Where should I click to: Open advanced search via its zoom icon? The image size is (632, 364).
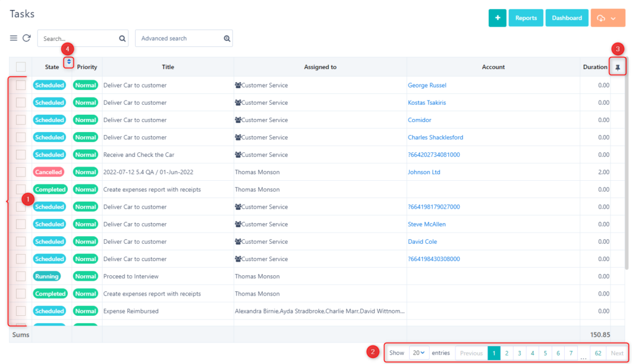tap(227, 38)
